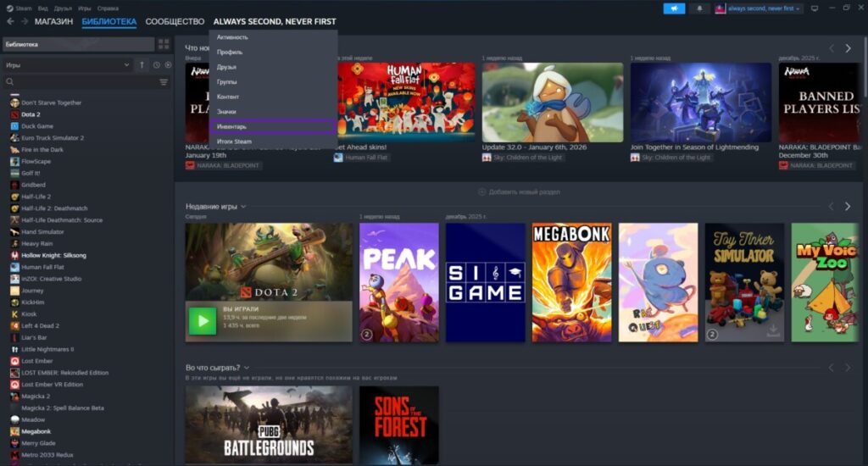The width and height of the screenshot is (868, 466).
Task: Click Добавить новый раздел link
Action: click(524, 192)
